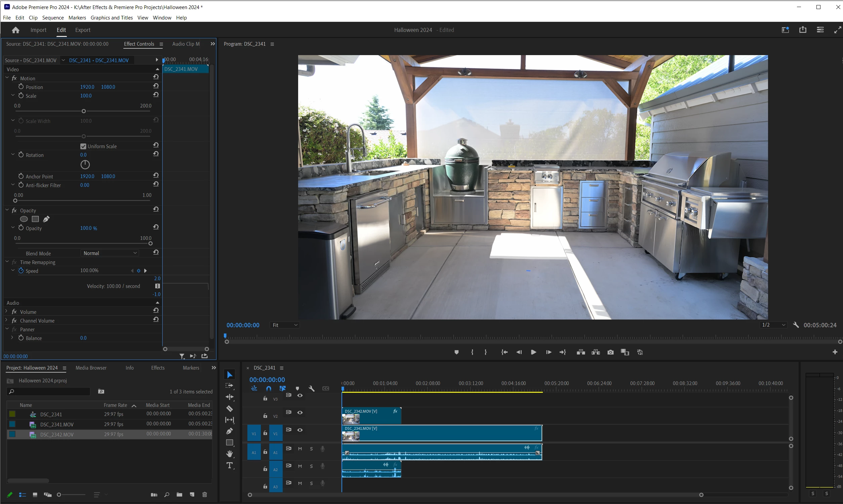Screen dimensions: 843x504
Task: Select the Pen tool in tools panel
Action: (230, 431)
